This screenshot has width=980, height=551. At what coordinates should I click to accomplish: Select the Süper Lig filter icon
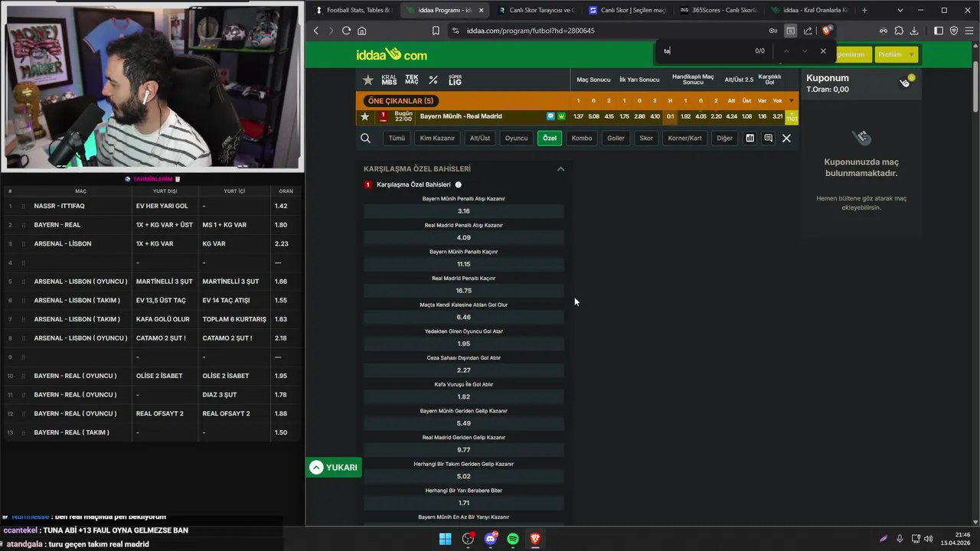(x=455, y=80)
